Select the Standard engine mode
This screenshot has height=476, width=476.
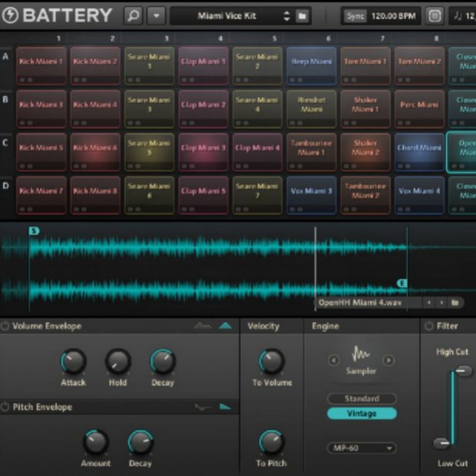pos(362,399)
